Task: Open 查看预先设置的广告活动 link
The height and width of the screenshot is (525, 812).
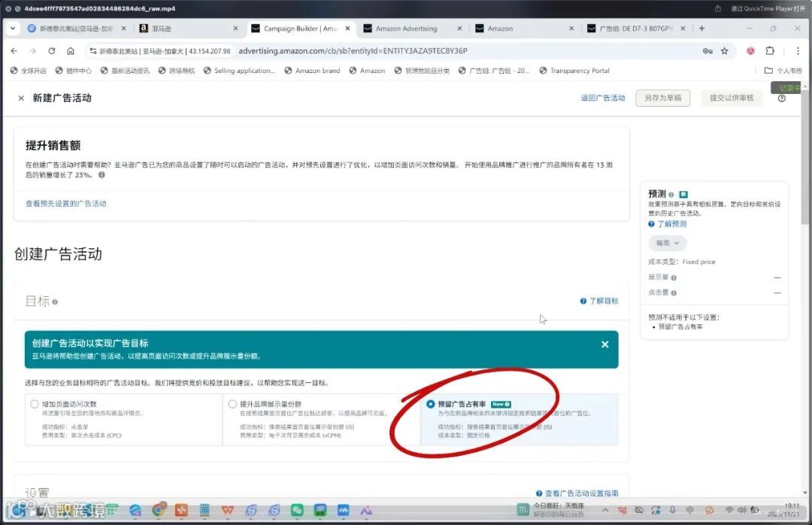Action: (65, 204)
